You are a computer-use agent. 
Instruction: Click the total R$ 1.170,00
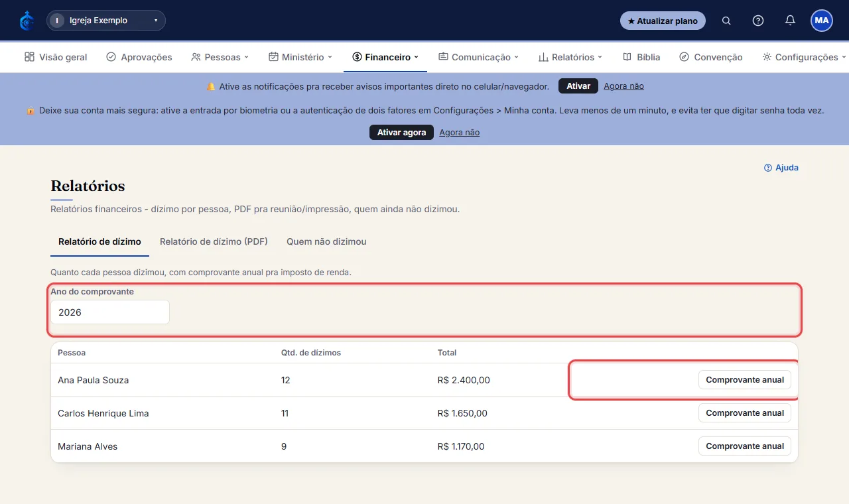[461, 446]
